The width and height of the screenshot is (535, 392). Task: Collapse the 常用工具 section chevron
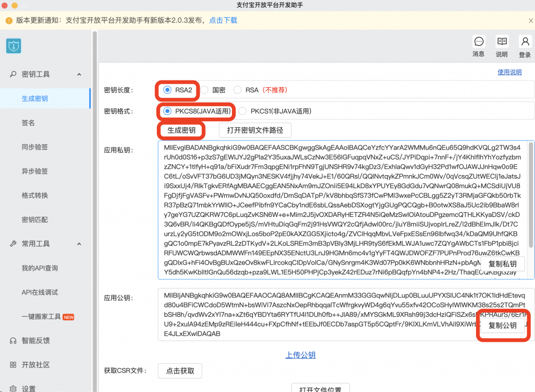click(79, 244)
